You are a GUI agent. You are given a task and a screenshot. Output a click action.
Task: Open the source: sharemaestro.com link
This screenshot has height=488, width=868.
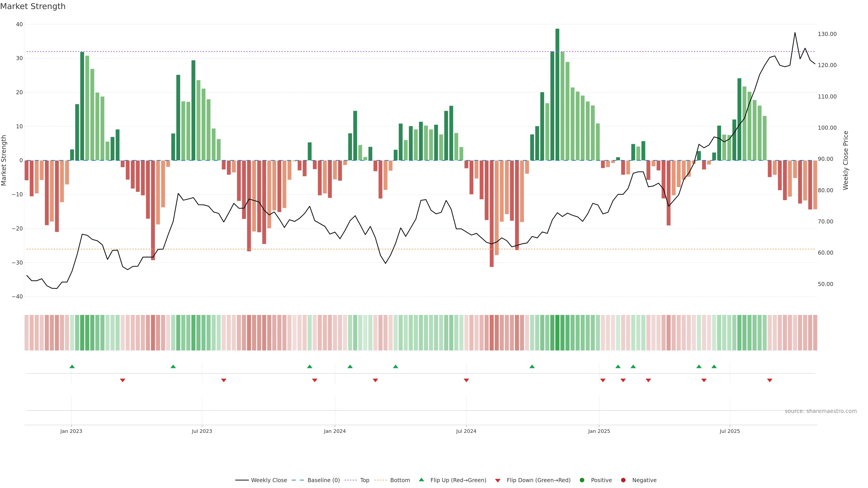821,411
